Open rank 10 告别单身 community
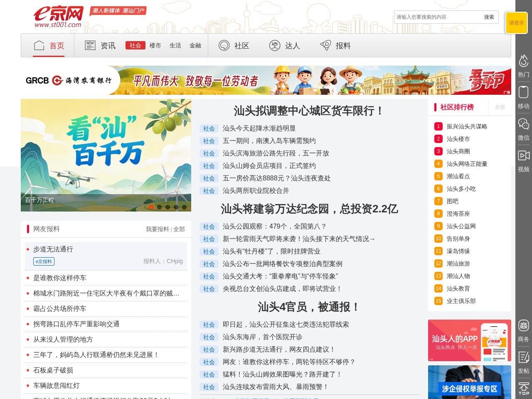532x399 pixels. (x=458, y=239)
